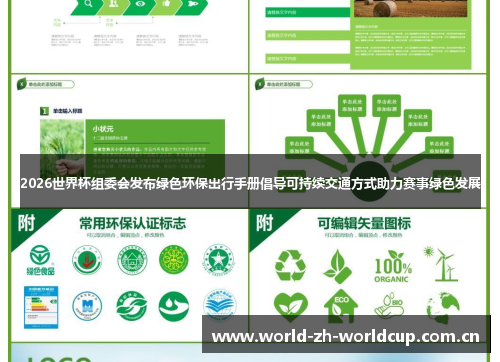This screenshot has width=500, height=362.
Task: Select the blue energy efficiency label
Action: point(41,307)
